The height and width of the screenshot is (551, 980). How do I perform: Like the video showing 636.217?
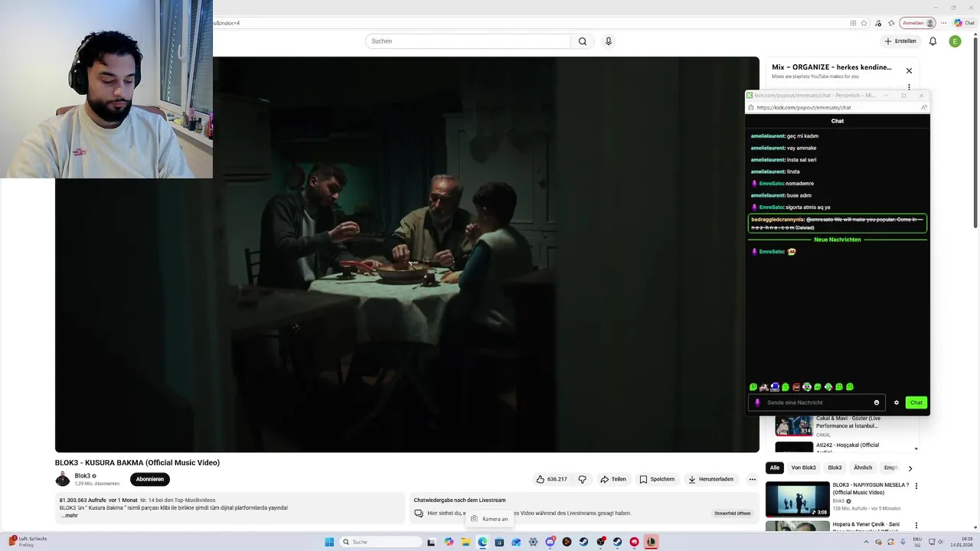tap(552, 479)
